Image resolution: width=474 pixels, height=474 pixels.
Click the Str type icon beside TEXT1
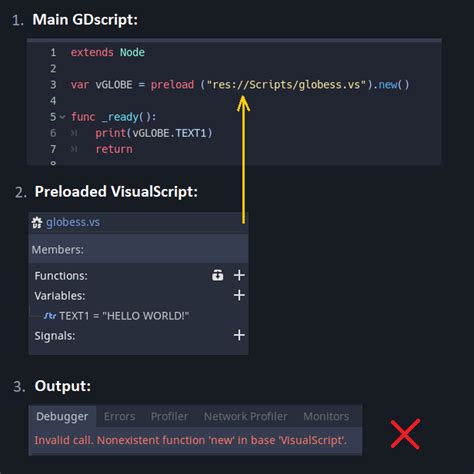50,316
